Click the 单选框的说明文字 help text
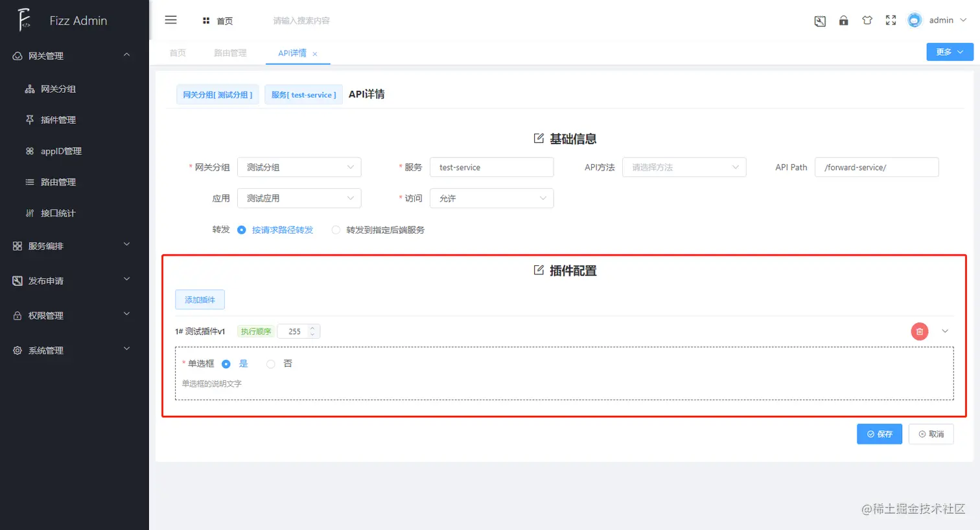Viewport: 980px width, 530px height. tap(212, 383)
